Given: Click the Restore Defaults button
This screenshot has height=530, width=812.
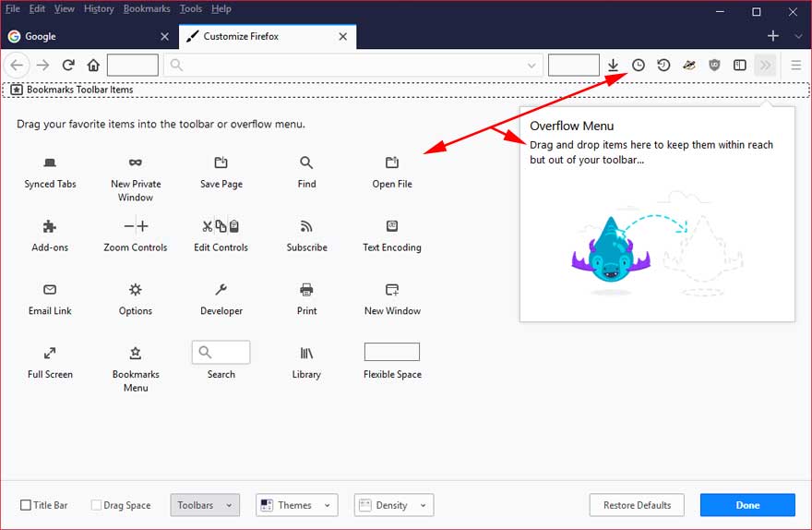Looking at the screenshot, I should coord(637,505).
